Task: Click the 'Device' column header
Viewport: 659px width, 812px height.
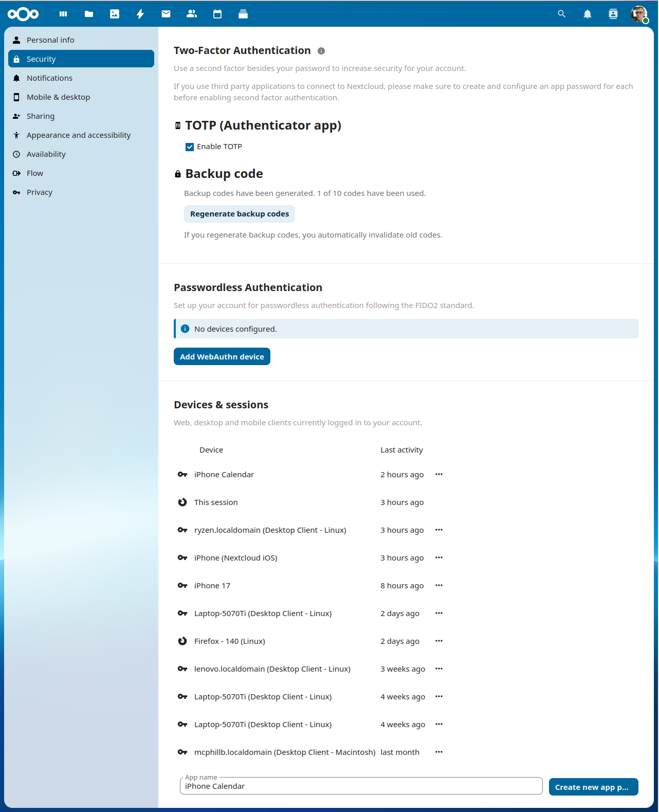Action: (x=211, y=449)
